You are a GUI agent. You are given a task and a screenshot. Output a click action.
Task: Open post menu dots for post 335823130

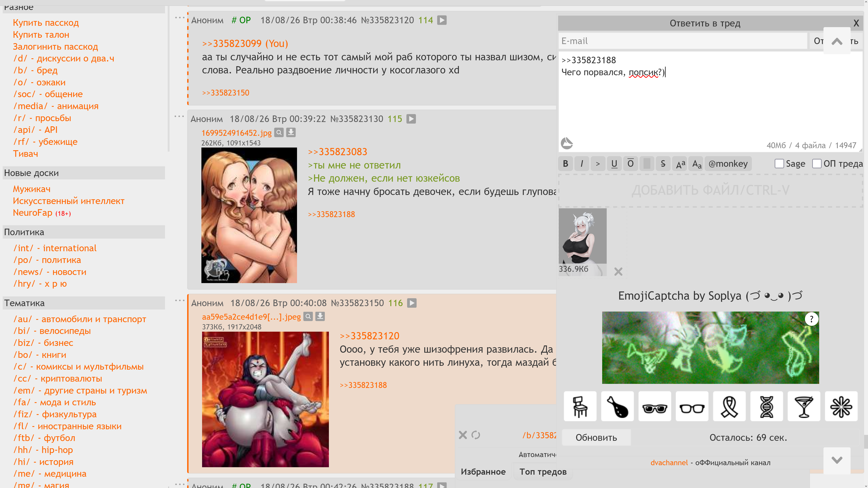point(179,116)
